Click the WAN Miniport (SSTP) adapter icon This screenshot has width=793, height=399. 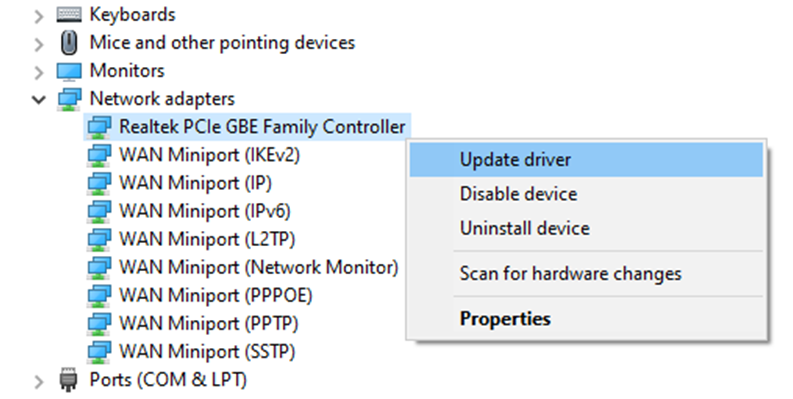coord(99,352)
